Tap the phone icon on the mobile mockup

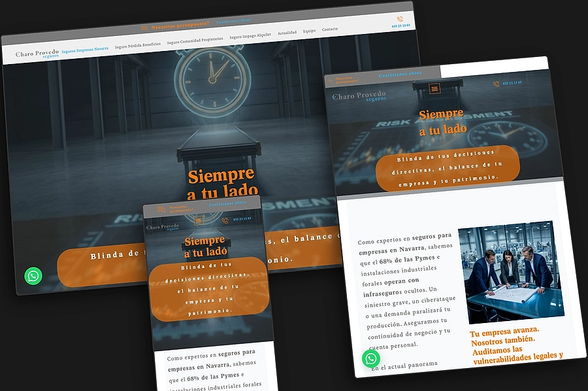tap(225, 220)
